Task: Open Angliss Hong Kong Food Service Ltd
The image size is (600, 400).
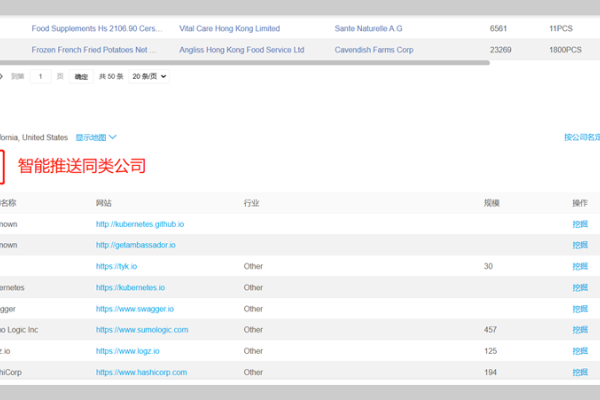Action: 241,48
